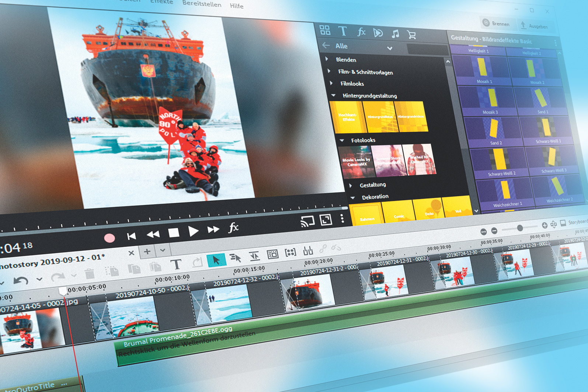Open the shopping cart store tab
The height and width of the screenshot is (392, 588).
(x=411, y=35)
